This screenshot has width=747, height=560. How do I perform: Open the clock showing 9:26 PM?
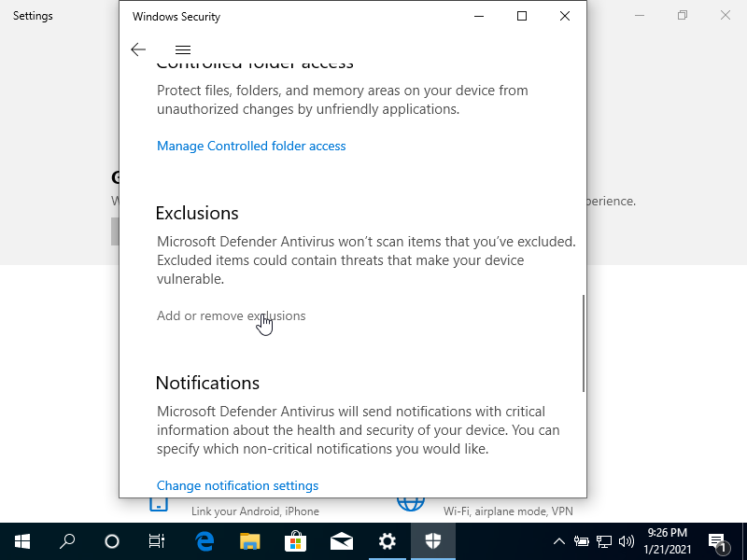tap(667, 541)
